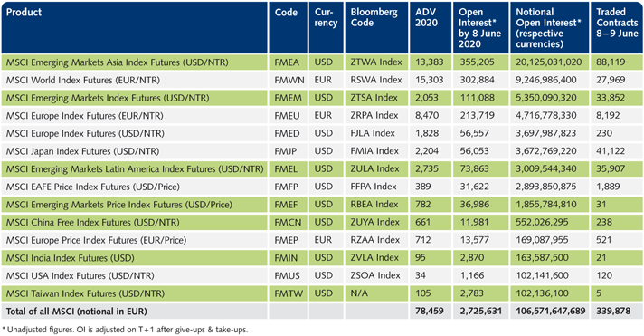Image resolution: width=644 pixels, height=336 pixels.
Task: Click the 169,087,955 notional value
Action: (542, 240)
